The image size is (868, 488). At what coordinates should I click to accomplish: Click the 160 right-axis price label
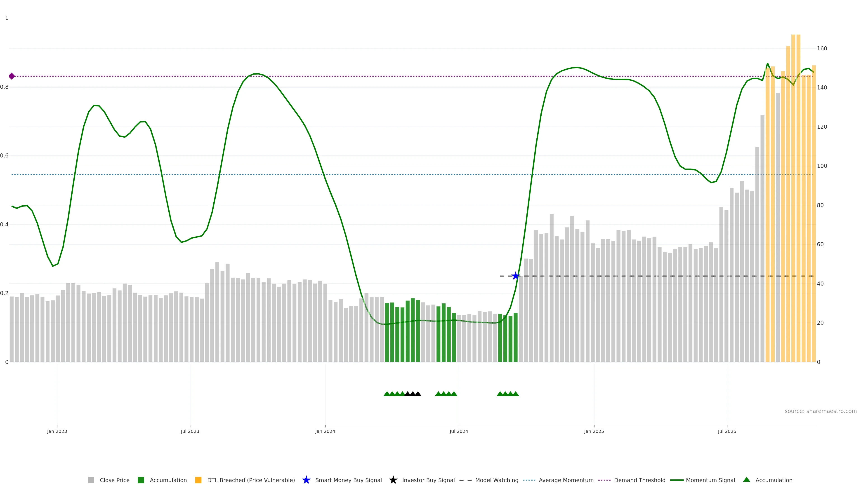click(822, 49)
